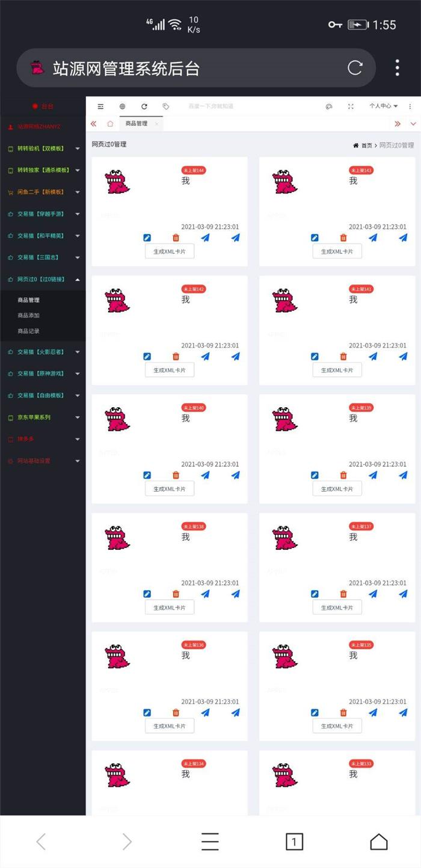Image resolution: width=421 pixels, height=868 pixels.
Task: Toggle the sidebar collapse icon in the top toolbar
Action: click(100, 106)
